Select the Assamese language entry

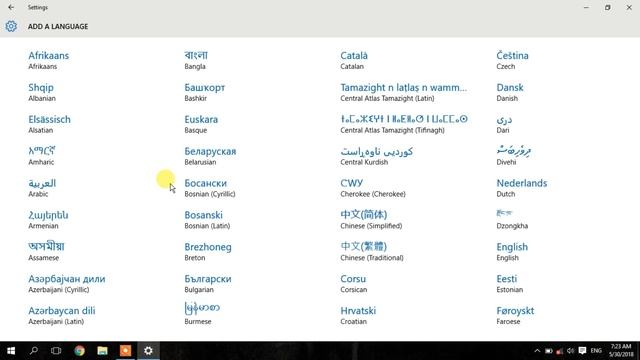coord(46,251)
